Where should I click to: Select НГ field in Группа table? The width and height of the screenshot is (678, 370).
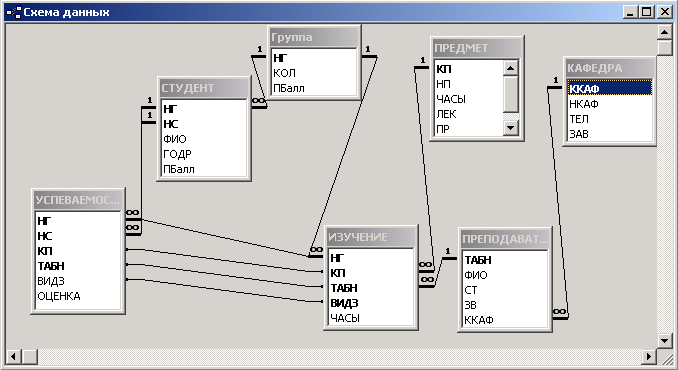point(314,57)
